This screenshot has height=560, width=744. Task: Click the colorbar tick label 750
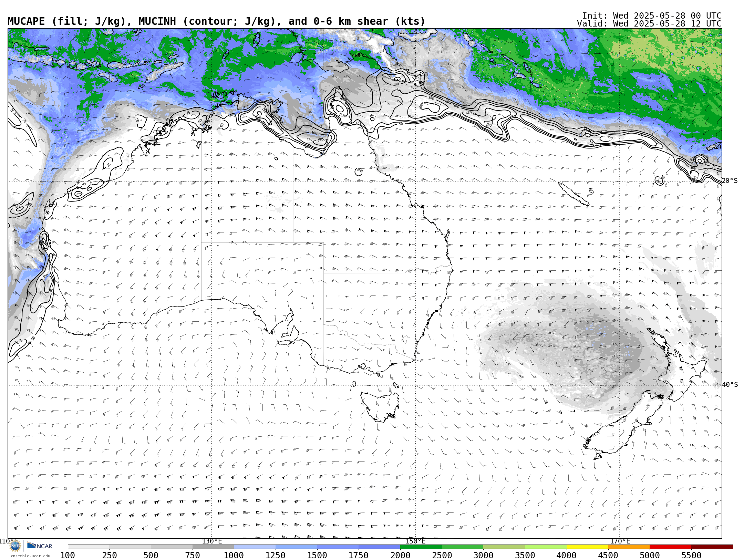pos(193,556)
